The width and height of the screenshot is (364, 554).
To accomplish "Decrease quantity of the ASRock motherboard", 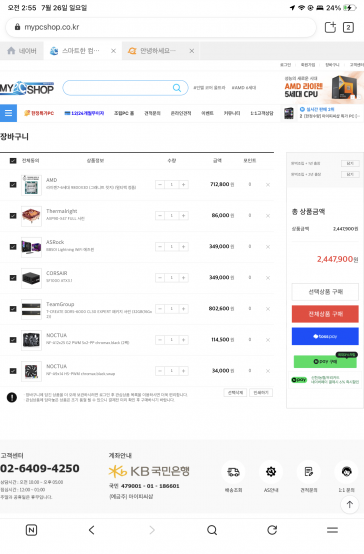I will click(x=160, y=247).
